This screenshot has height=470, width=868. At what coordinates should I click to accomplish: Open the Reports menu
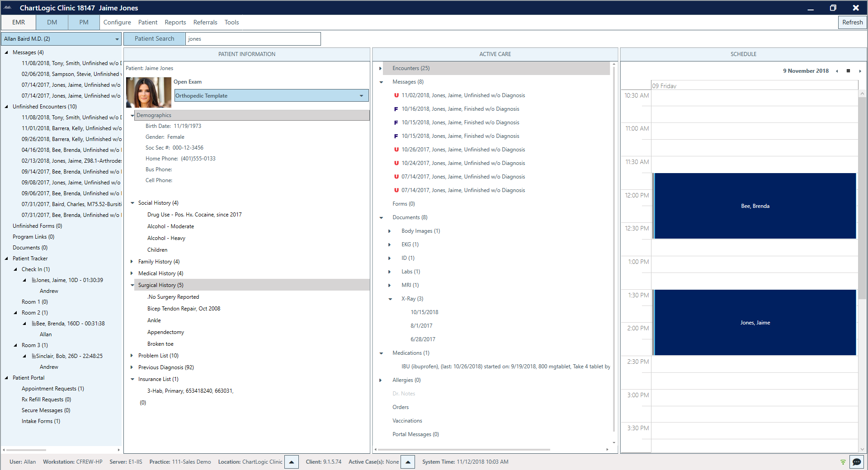(175, 22)
